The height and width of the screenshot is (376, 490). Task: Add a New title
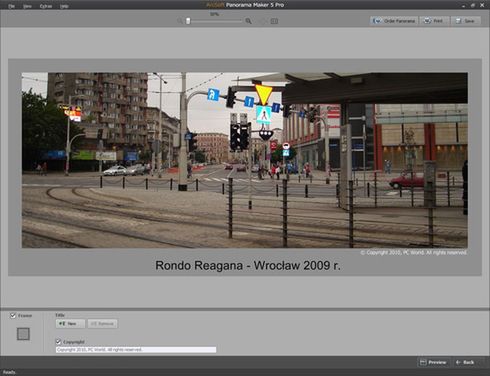pyautogui.click(x=70, y=324)
